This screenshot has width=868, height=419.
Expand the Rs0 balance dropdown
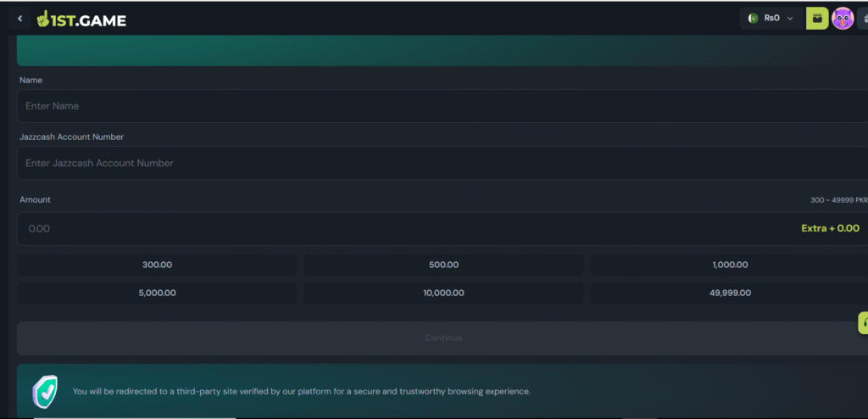[790, 18]
